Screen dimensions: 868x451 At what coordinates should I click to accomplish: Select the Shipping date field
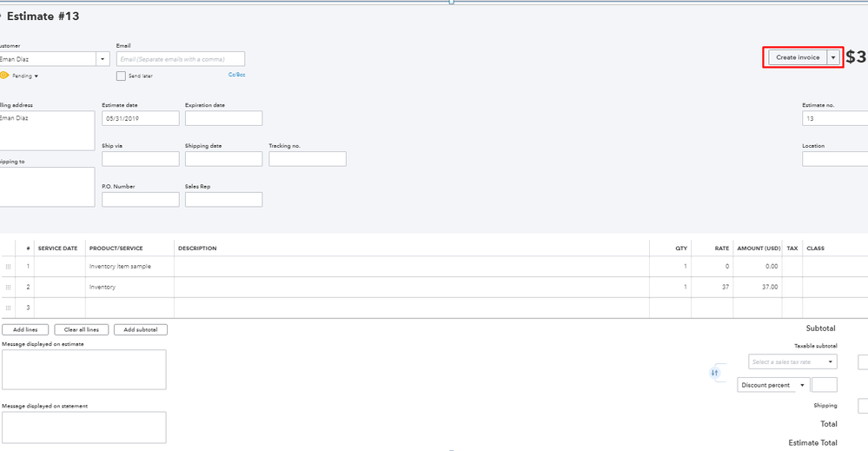pyautogui.click(x=223, y=159)
